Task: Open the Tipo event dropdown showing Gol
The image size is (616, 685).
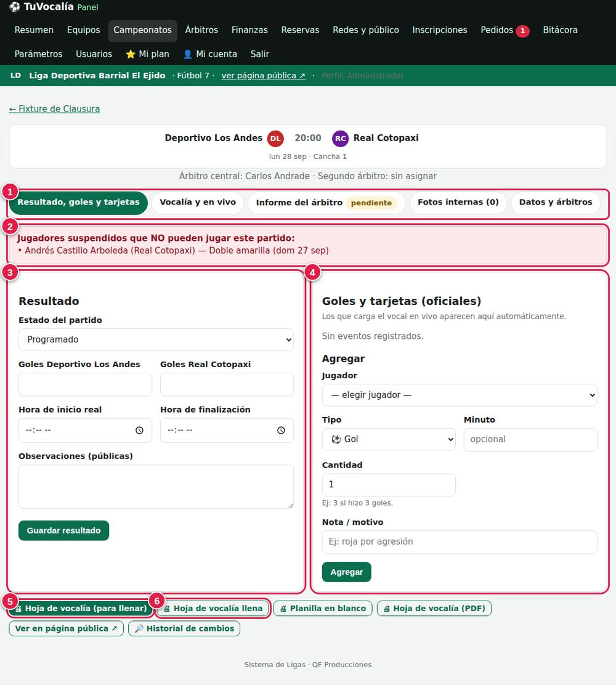Action: click(389, 439)
